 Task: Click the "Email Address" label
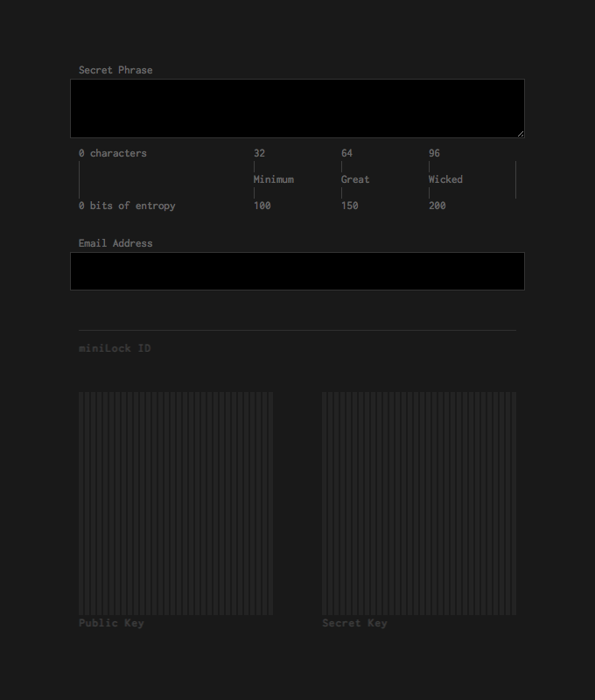pyautogui.click(x=115, y=243)
